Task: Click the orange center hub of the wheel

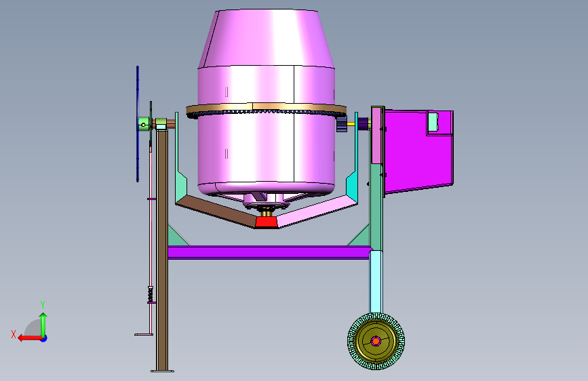Action: (x=376, y=341)
